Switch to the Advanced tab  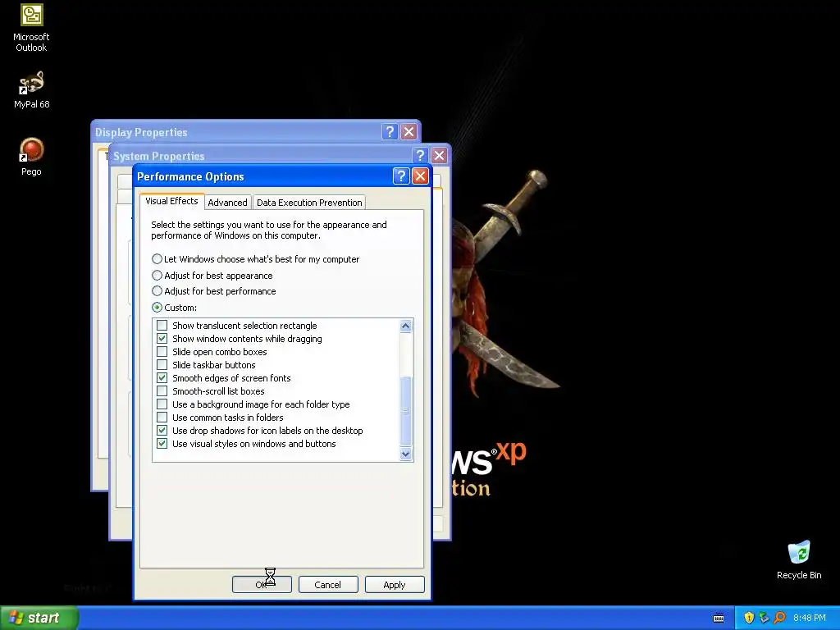click(228, 203)
